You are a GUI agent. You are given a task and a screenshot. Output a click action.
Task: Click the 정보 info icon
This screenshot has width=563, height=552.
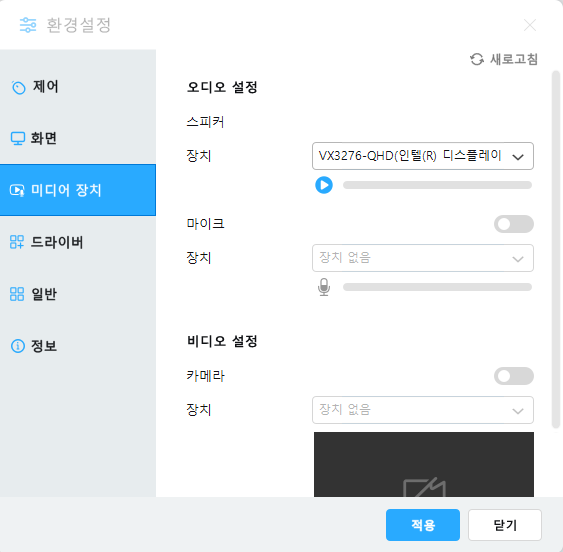tap(18, 346)
